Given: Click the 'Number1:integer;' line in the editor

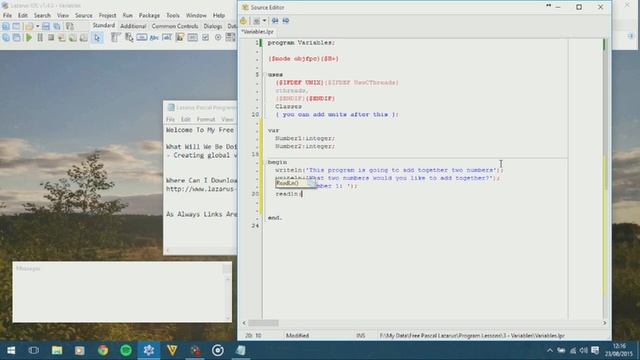Looking at the screenshot, I should [x=305, y=138].
